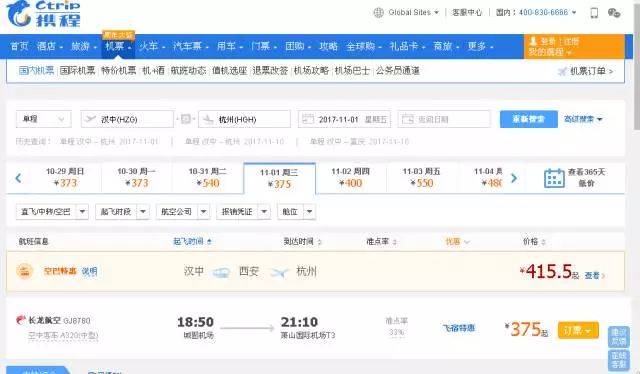This screenshot has width=640, height=374.
Task: Open the 汽车票 navigation menu
Action: pos(191,46)
